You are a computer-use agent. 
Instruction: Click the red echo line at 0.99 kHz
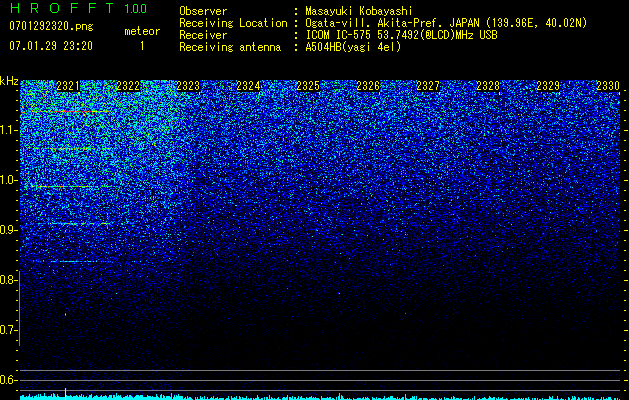coord(67,187)
